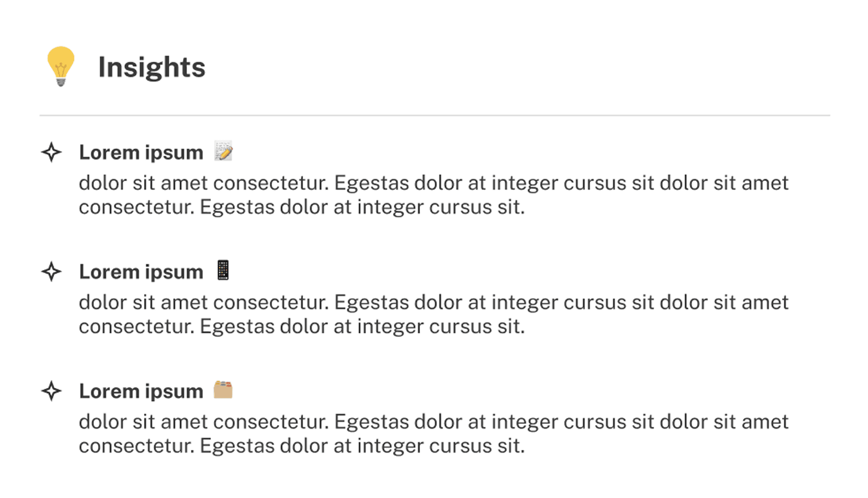Click the sparkle icon beside third insight
This screenshot has height=498, width=868.
51,390
